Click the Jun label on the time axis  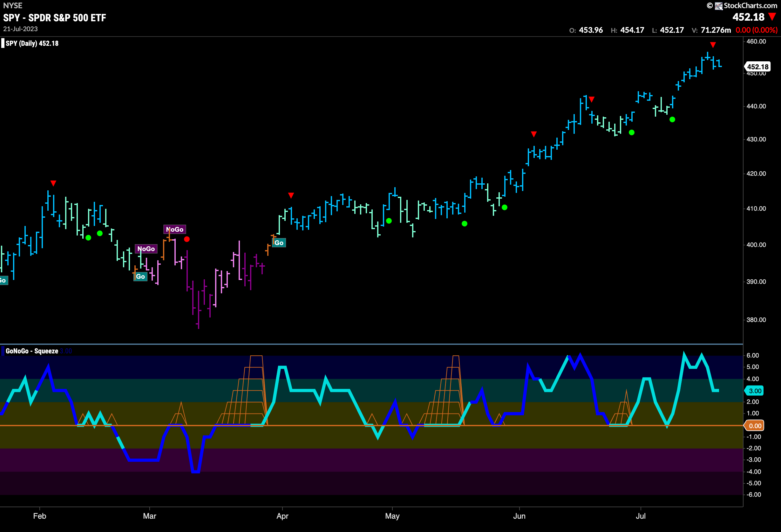point(519,516)
